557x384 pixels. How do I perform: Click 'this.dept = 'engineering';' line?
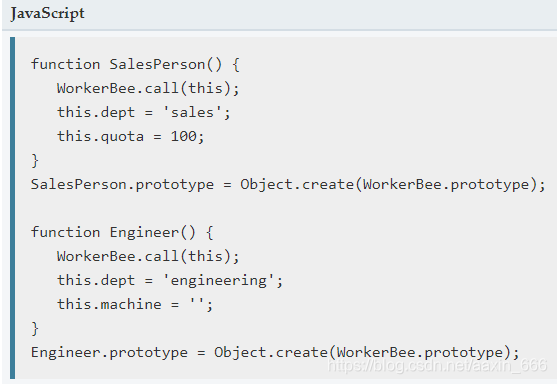(x=170, y=281)
